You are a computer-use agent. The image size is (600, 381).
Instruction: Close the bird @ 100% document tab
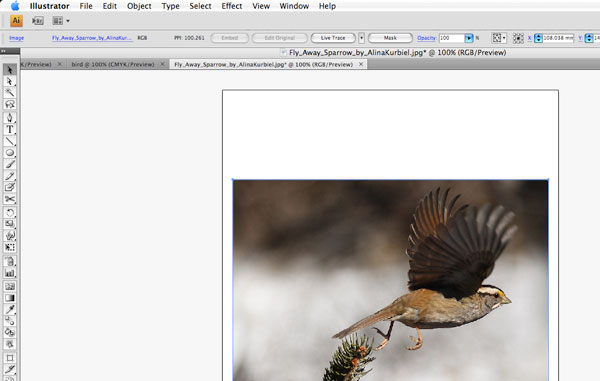click(162, 64)
